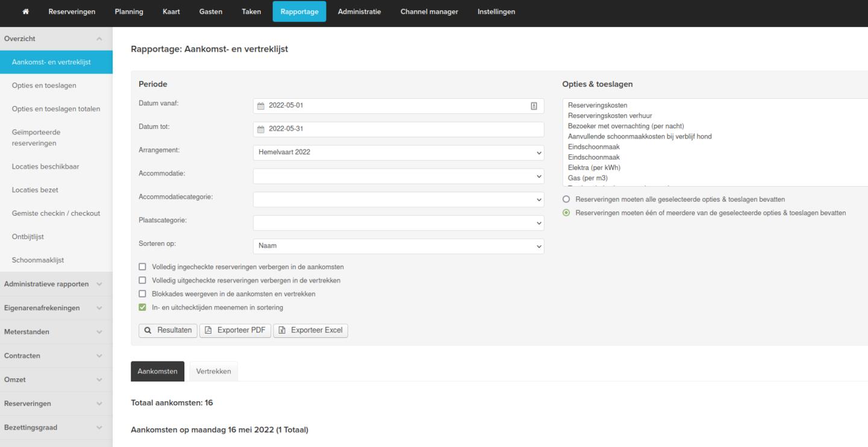Image resolution: width=868 pixels, height=447 pixels.
Task: Export report via Exporteer PDF
Action: tap(235, 330)
